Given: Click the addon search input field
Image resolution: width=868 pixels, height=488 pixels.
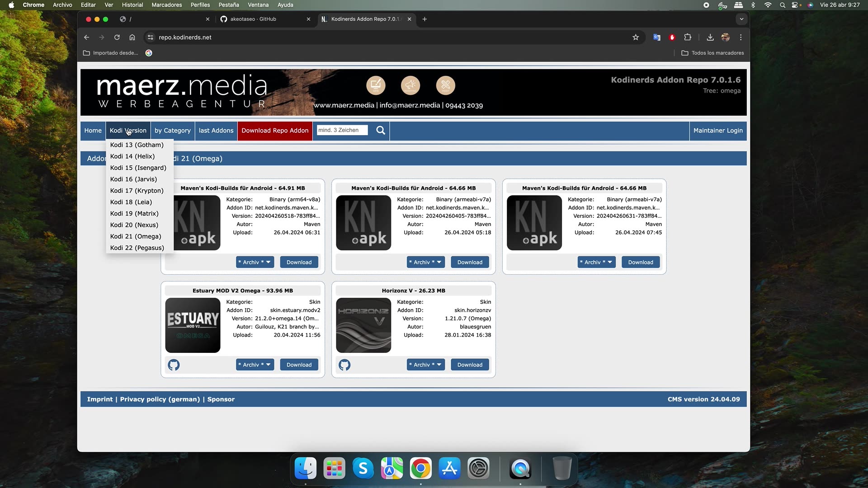Looking at the screenshot, I should coord(342,130).
